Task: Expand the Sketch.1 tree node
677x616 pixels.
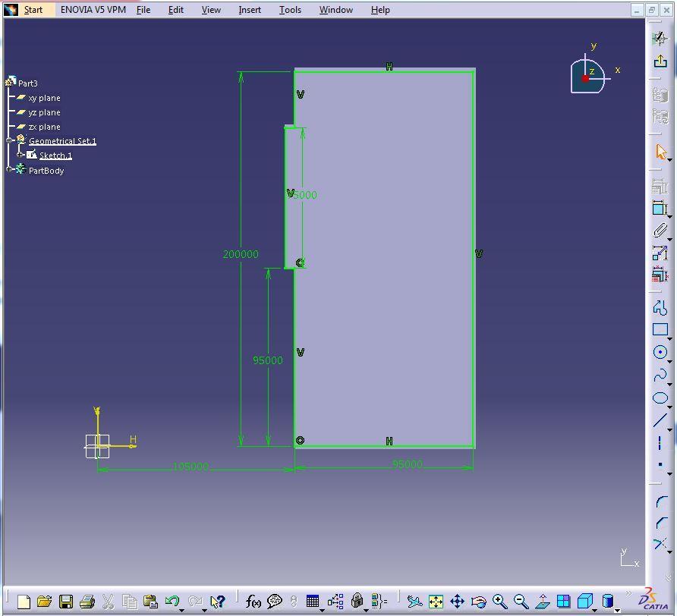Action: (20, 155)
